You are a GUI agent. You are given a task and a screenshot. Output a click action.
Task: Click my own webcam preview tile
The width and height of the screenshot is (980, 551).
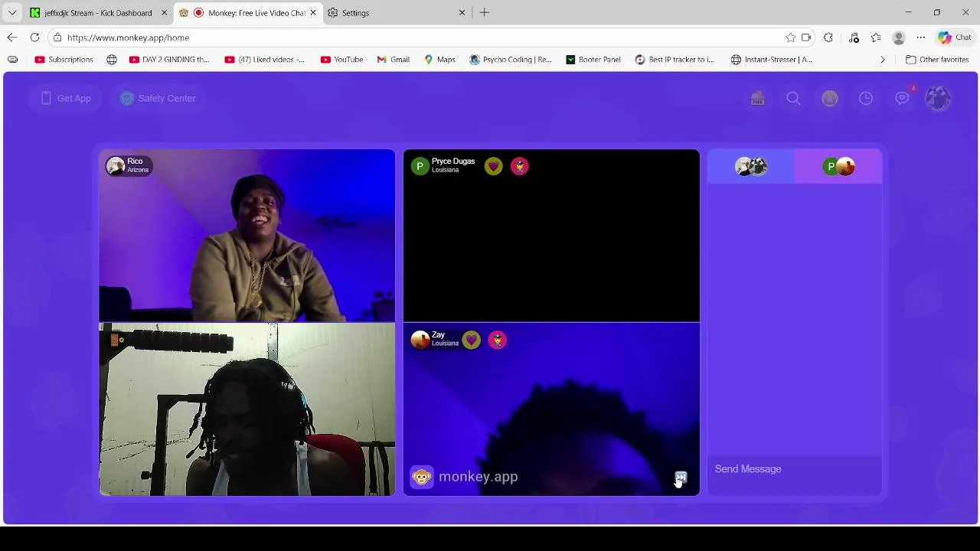247,409
